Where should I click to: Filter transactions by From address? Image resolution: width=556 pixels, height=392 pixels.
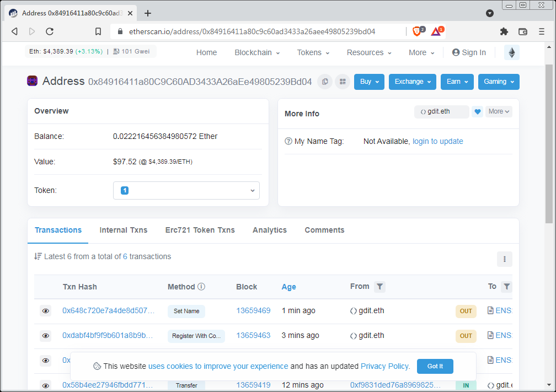(379, 286)
